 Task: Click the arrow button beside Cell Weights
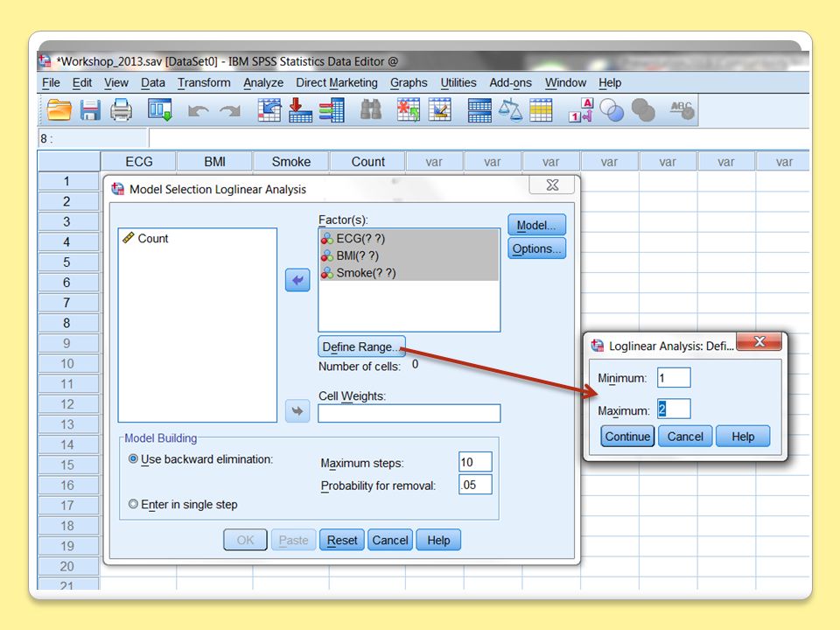coord(297,411)
